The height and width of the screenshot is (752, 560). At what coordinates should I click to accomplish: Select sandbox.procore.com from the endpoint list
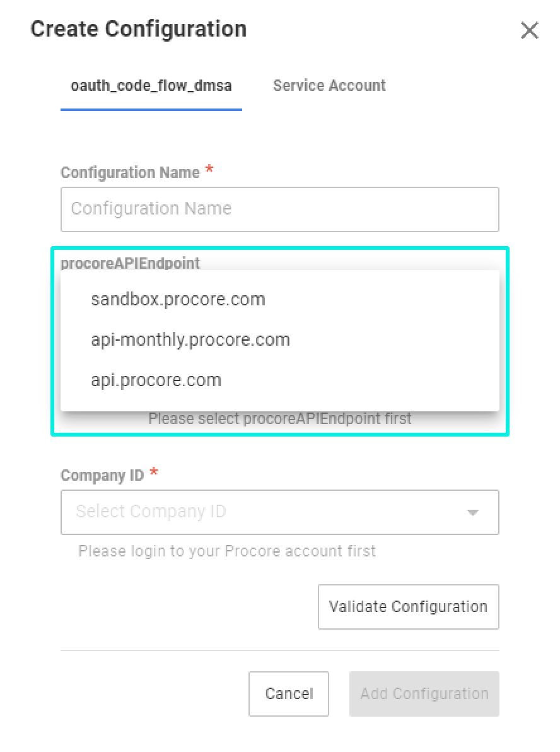point(178,299)
